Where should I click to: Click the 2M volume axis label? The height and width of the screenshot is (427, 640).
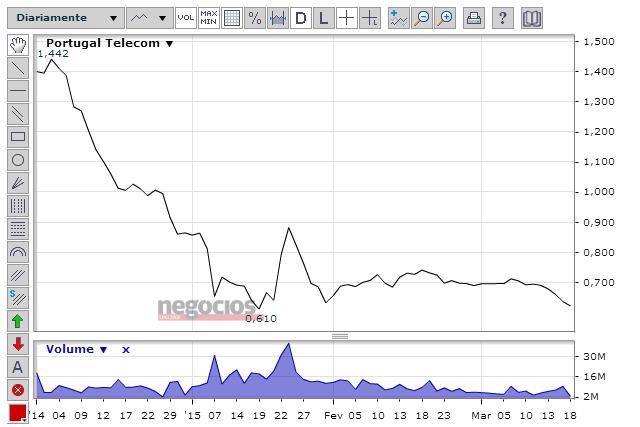(x=591, y=396)
